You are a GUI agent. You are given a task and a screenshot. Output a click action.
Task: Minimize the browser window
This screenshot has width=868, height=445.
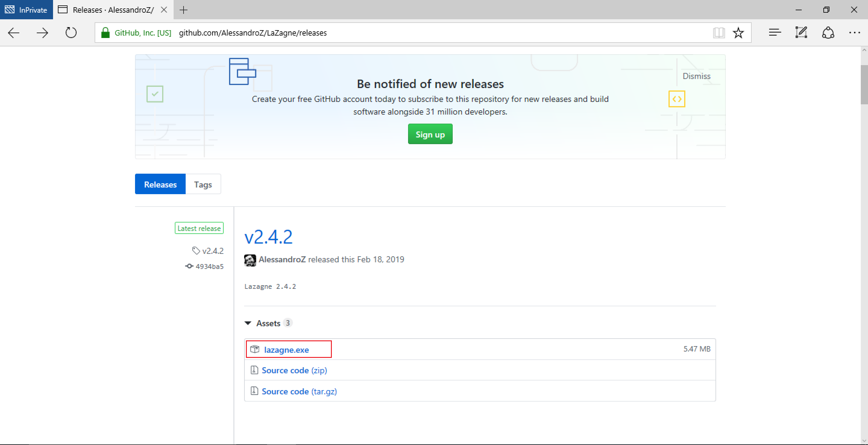tap(798, 10)
